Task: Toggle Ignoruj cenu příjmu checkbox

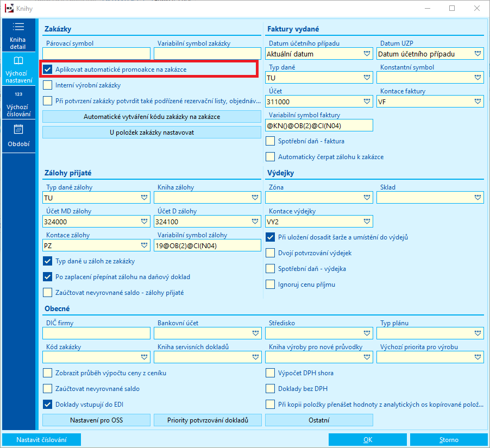Action: (271, 285)
